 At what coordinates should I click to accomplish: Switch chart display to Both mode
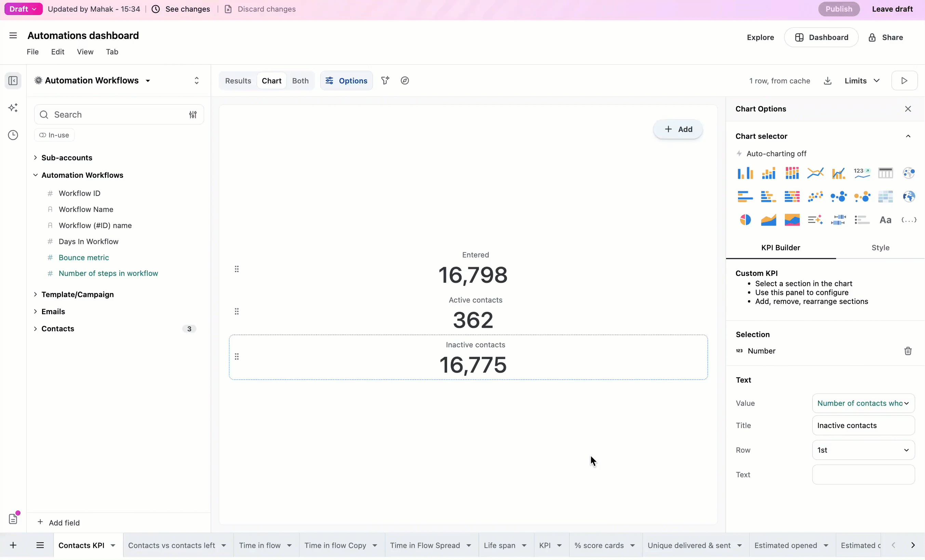[300, 81]
